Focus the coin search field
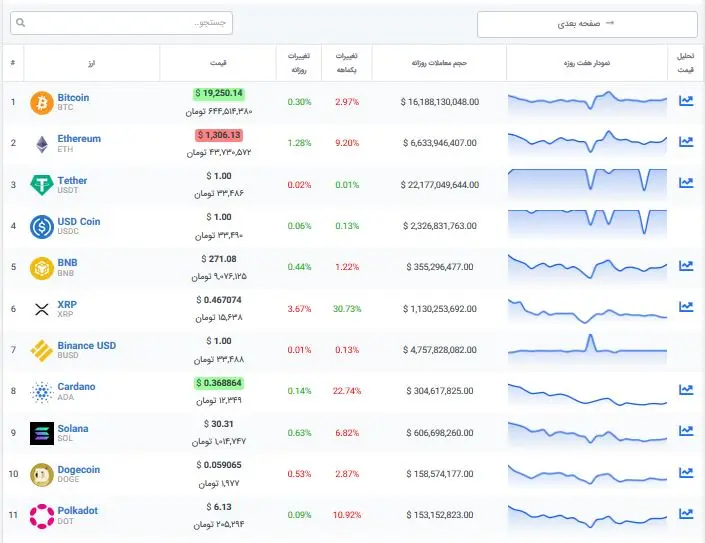This screenshot has width=705, height=543. [x=121, y=23]
